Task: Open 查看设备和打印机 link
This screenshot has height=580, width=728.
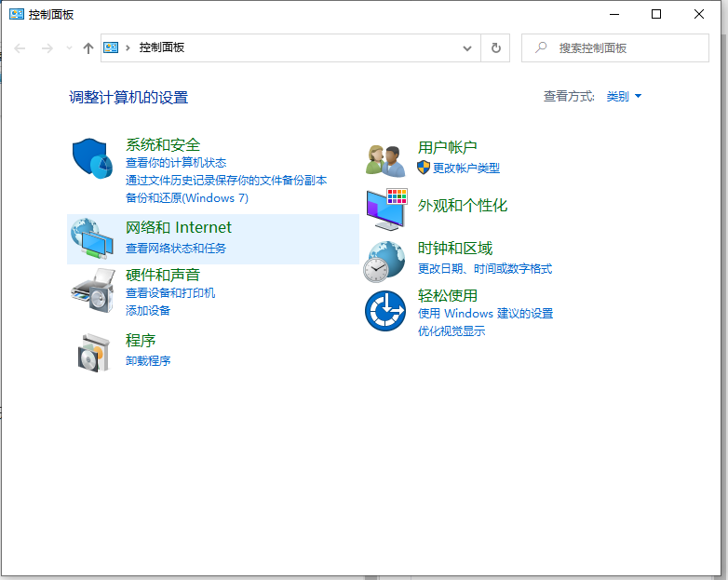Action: click(x=170, y=292)
